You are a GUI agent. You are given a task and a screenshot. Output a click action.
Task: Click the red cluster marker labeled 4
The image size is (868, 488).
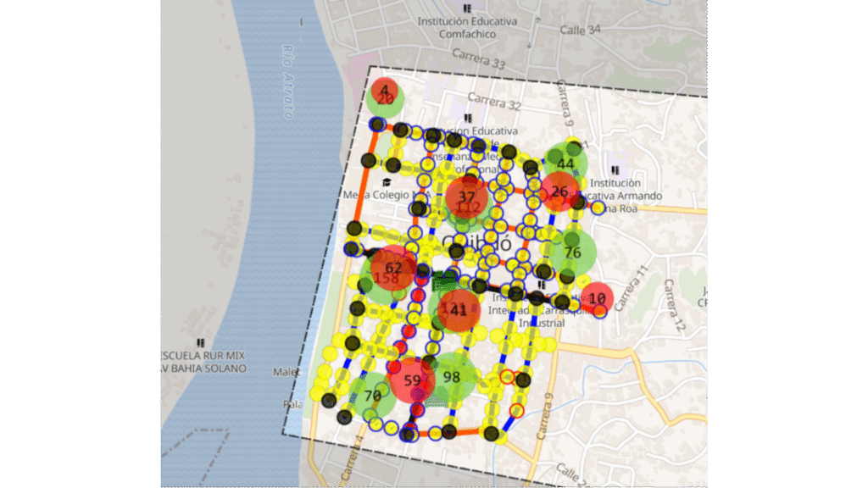coord(384,90)
